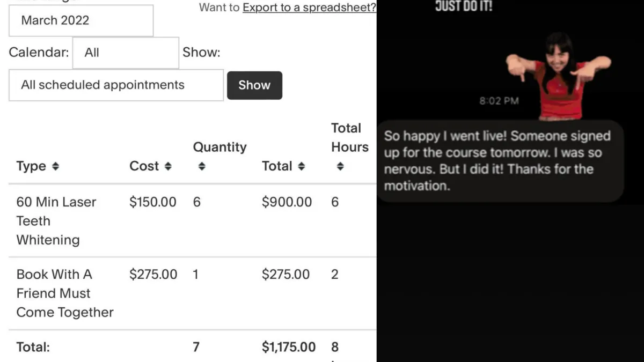Screen dimensions: 644x362
Task: Click the Quantity column sort arrows
Action: click(202, 167)
